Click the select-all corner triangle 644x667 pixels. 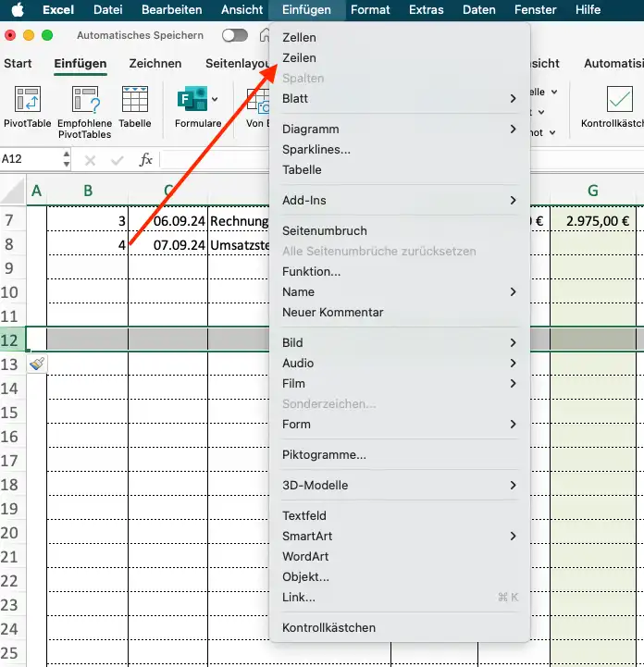click(14, 191)
